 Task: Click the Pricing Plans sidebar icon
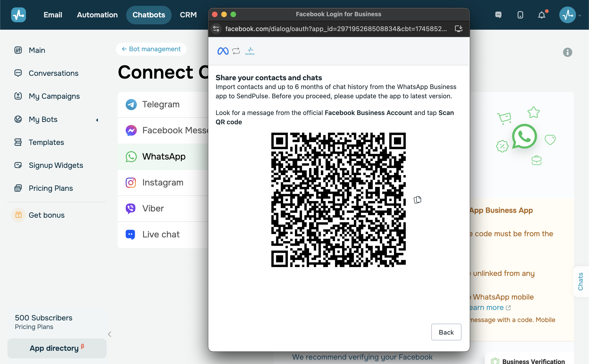click(18, 188)
